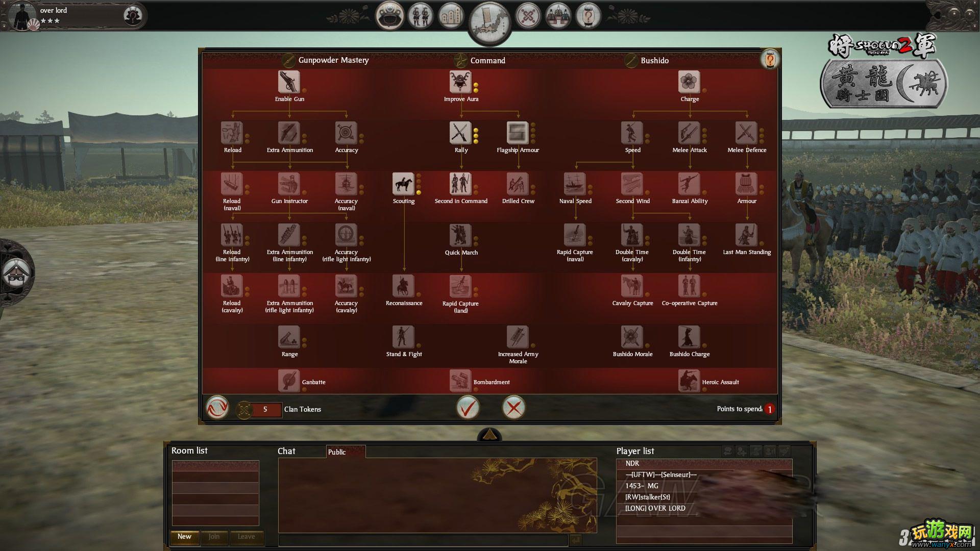Click the Double Time (cavalry) skill
The width and height of the screenshot is (980, 551).
[632, 235]
